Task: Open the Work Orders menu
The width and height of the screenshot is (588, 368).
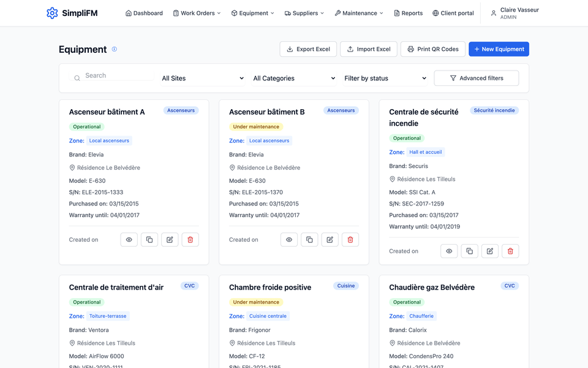Action: point(197,13)
